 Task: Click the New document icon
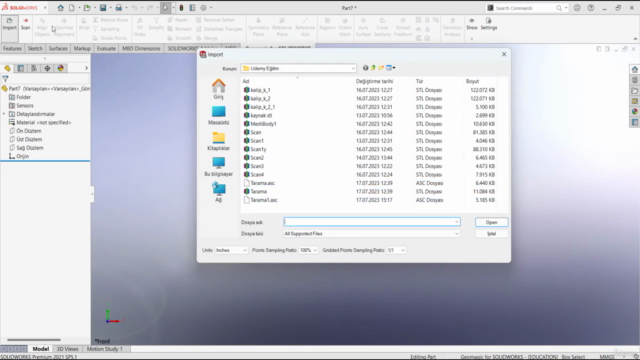tap(71, 8)
